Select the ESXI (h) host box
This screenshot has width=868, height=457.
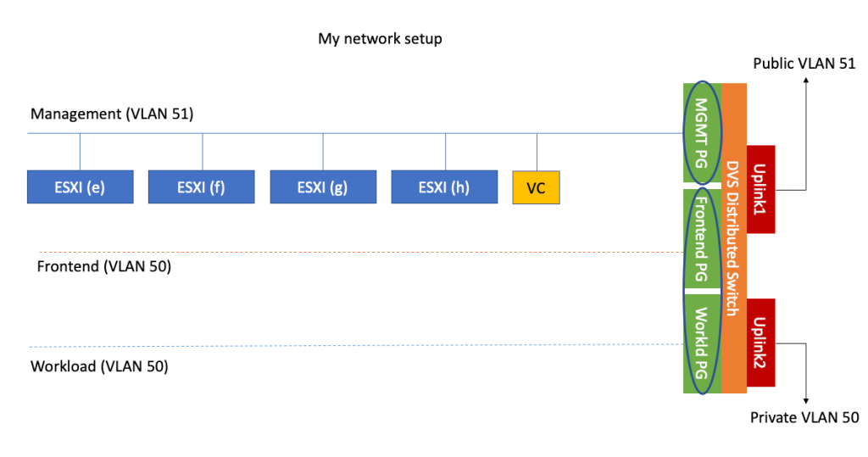444,187
